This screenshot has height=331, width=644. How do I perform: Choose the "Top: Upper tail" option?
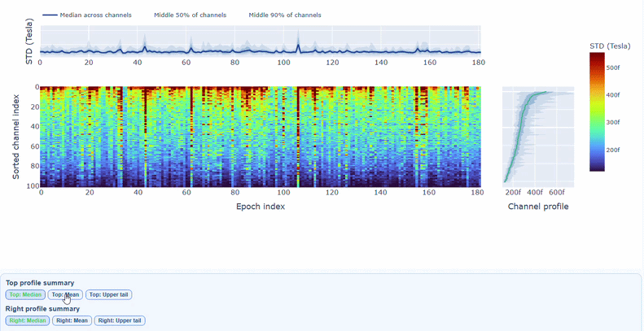(x=108, y=294)
